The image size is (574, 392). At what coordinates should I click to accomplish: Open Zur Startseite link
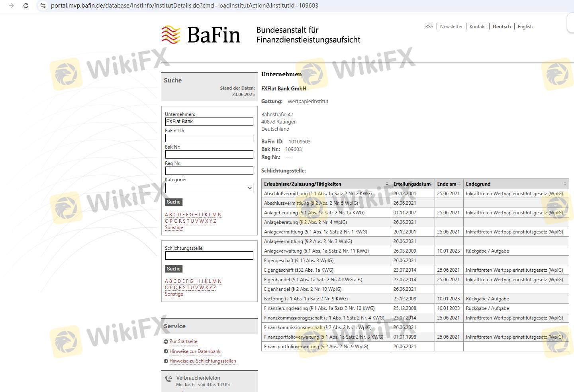click(183, 341)
